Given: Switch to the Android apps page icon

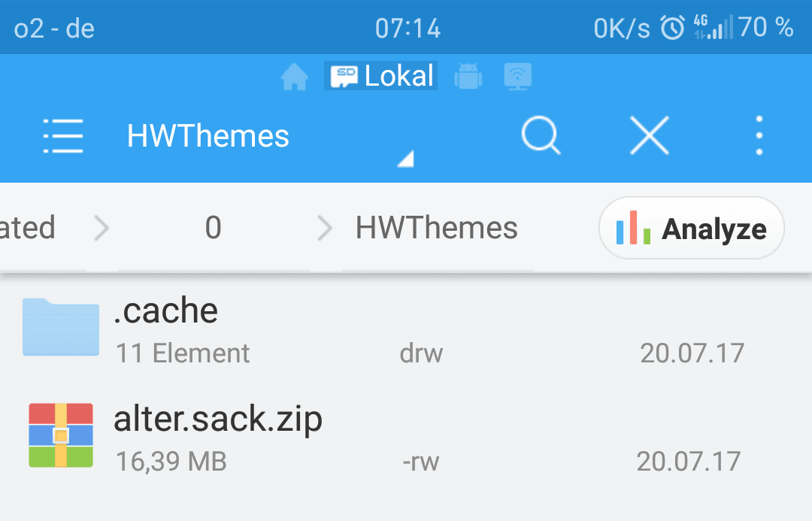Looking at the screenshot, I should [x=468, y=77].
